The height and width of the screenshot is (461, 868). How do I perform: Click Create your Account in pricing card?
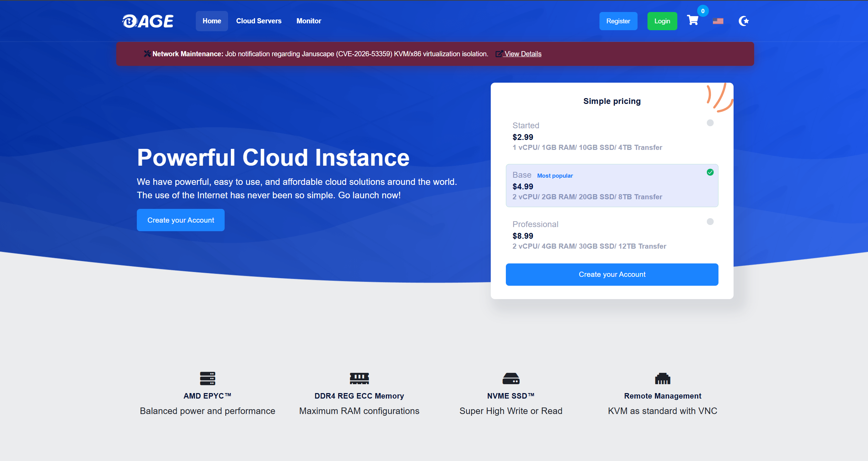coord(612,274)
